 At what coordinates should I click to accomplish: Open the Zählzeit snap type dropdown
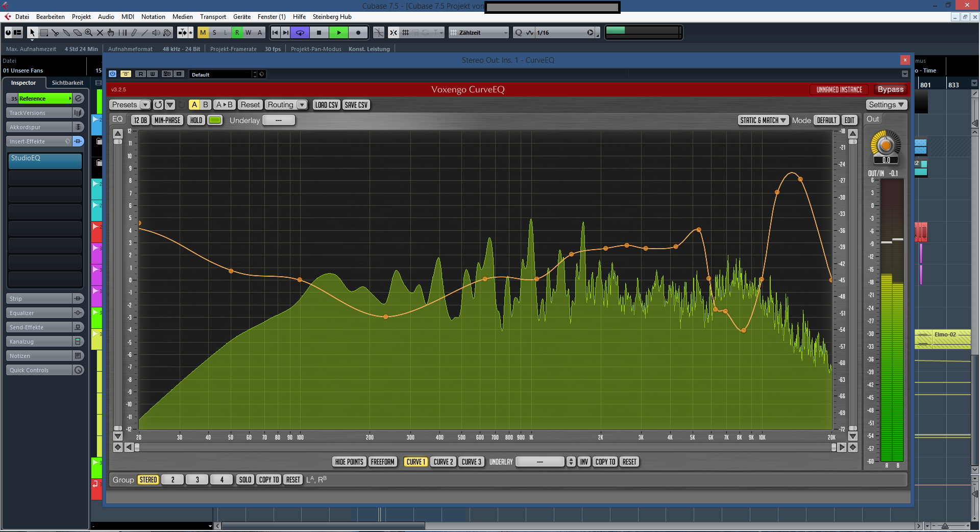(479, 33)
